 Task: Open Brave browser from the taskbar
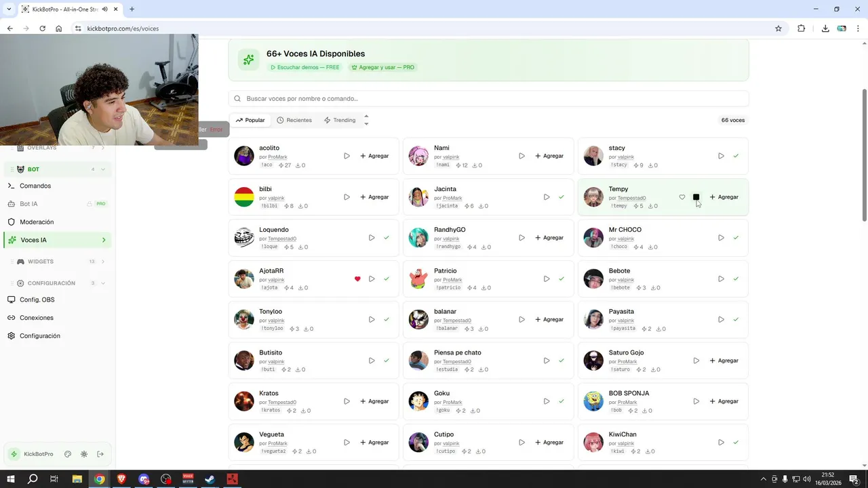click(122, 479)
